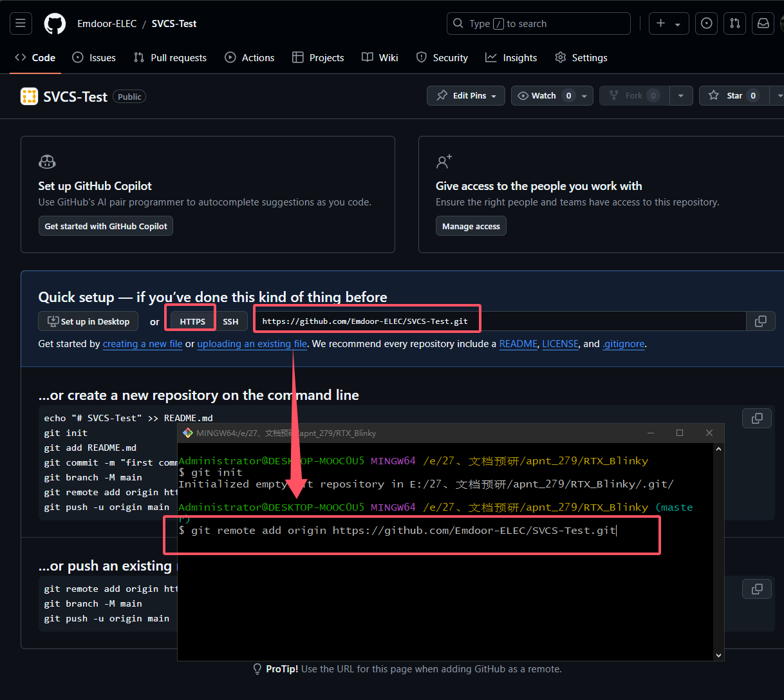The width and height of the screenshot is (784, 700).
Task: Open the notifications inbox icon
Action: point(763,24)
